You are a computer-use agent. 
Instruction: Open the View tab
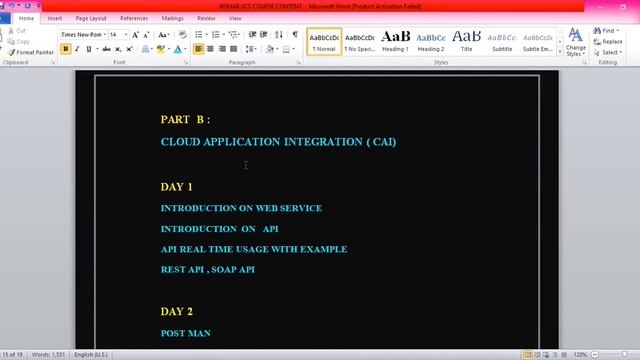pos(235,18)
